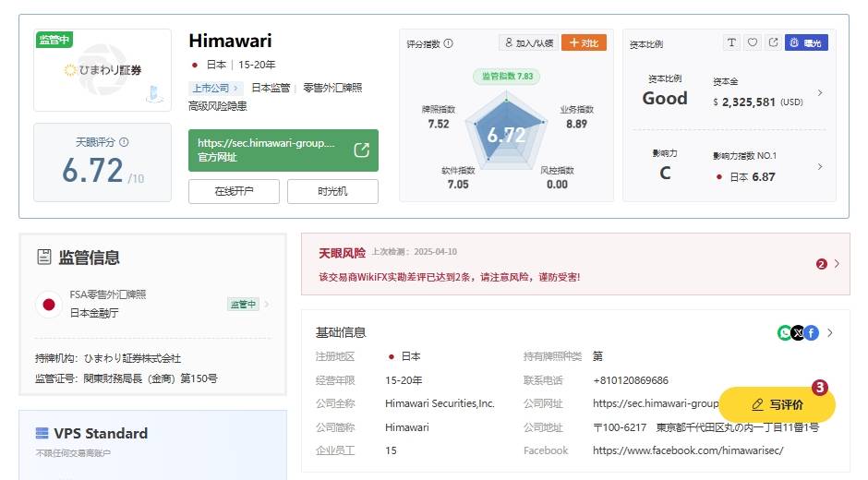Viewport: 868px width, 480px height.
Task: Click the blue 曝光 expose button
Action: click(806, 42)
